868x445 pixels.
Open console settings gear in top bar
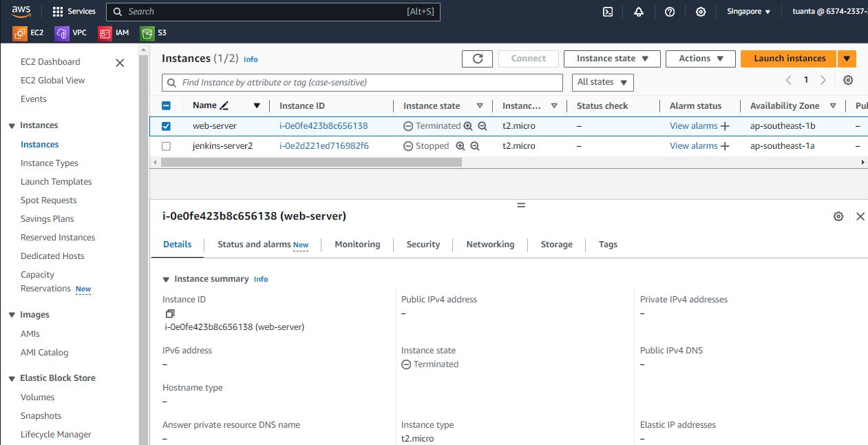(701, 12)
